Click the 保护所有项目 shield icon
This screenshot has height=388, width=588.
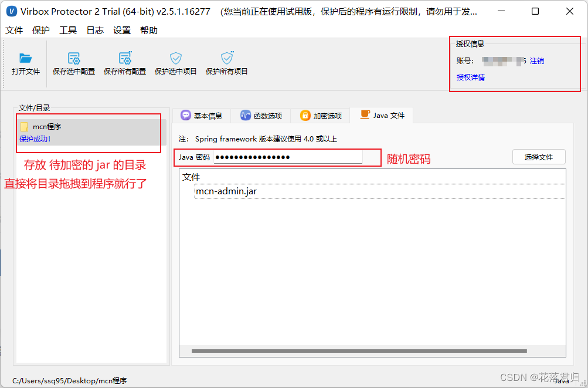point(226,58)
